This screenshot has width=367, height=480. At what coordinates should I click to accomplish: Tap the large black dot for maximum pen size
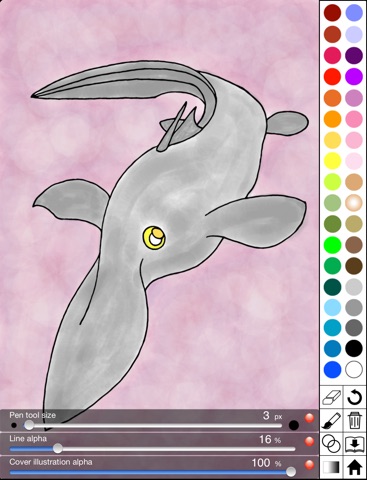294,425
